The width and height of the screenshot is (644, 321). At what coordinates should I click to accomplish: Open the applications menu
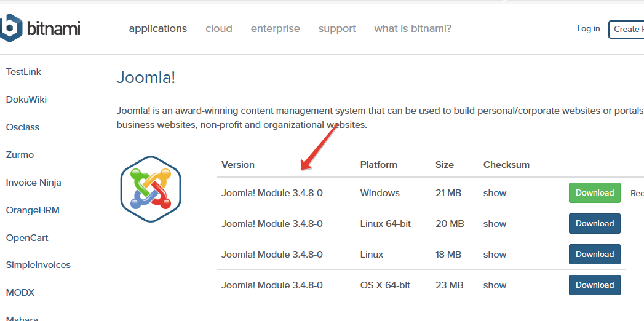pos(157,28)
